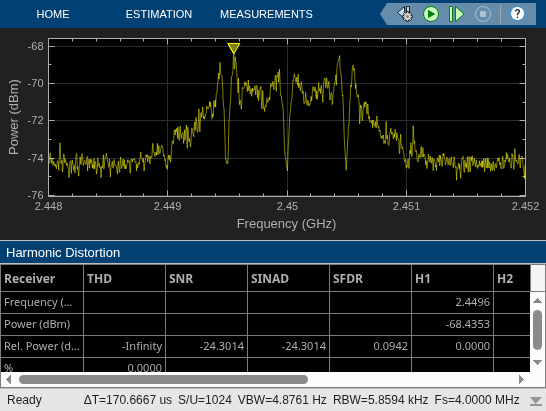Click the horizontal scroll right arrow

click(521, 379)
